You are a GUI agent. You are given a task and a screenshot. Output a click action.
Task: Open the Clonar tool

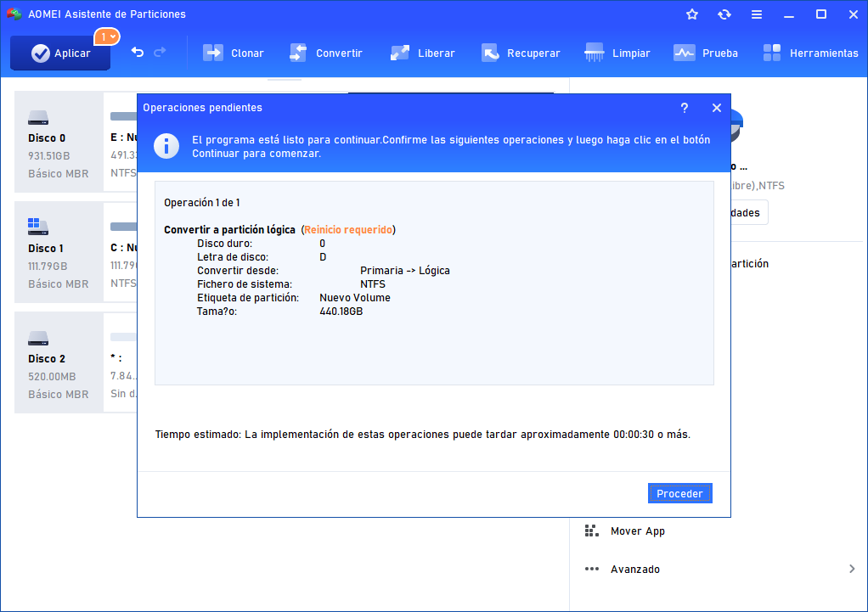[233, 53]
